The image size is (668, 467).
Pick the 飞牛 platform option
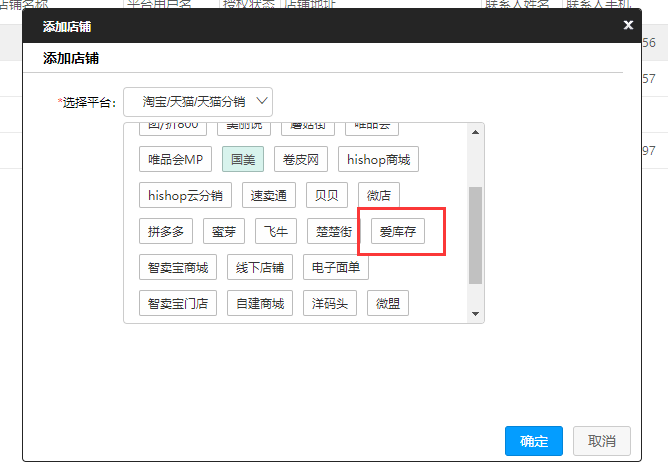[x=276, y=231]
